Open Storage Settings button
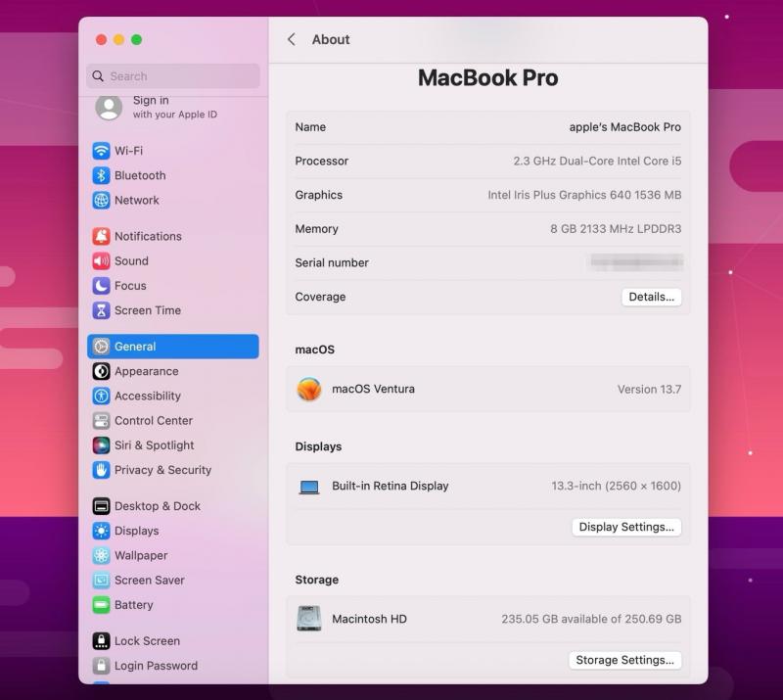Viewport: 783px width, 700px height. coord(624,660)
